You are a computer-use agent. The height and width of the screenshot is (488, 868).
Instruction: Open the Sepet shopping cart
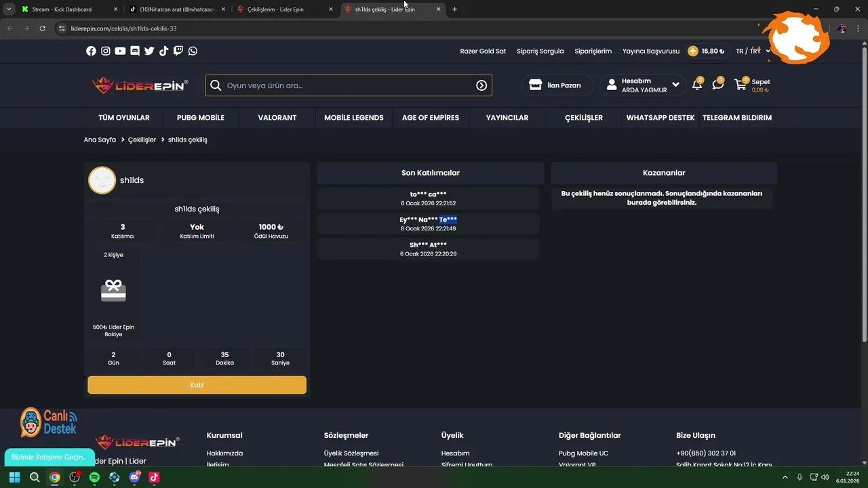[752, 85]
